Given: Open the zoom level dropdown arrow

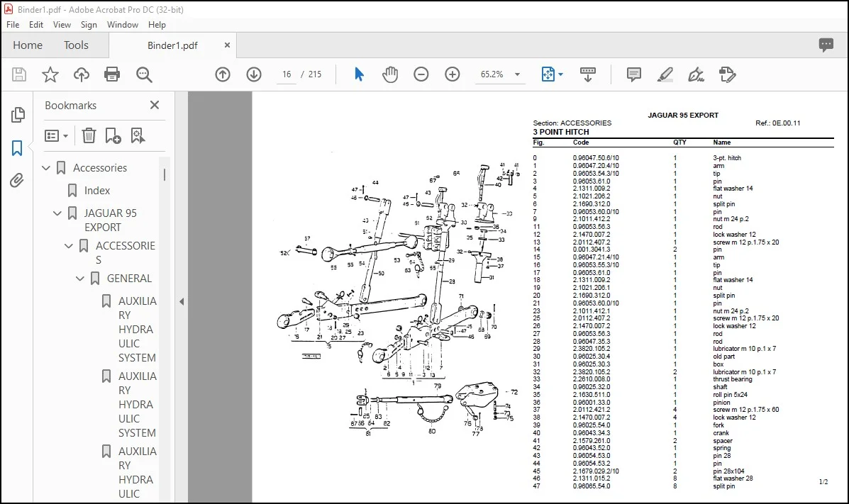Looking at the screenshot, I should point(517,74).
